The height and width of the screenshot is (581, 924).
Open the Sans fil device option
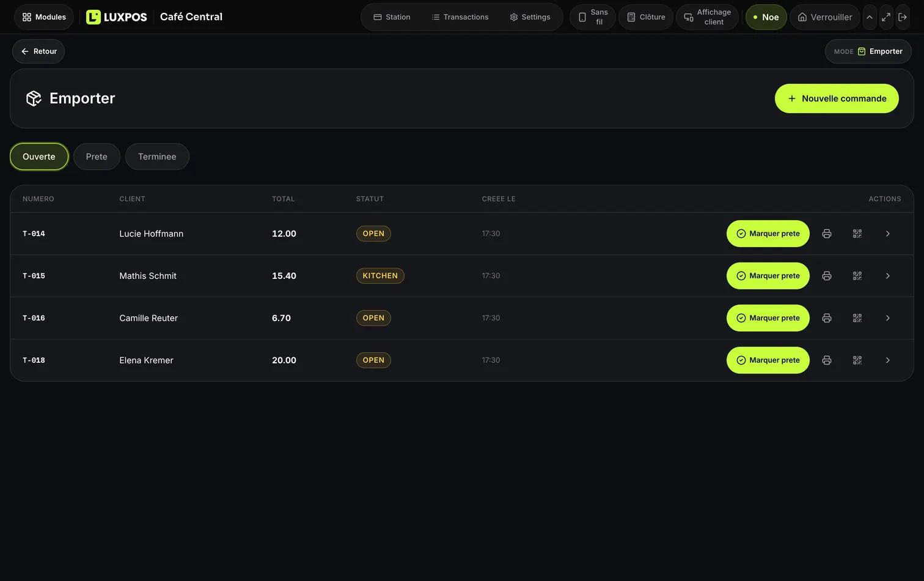click(593, 17)
